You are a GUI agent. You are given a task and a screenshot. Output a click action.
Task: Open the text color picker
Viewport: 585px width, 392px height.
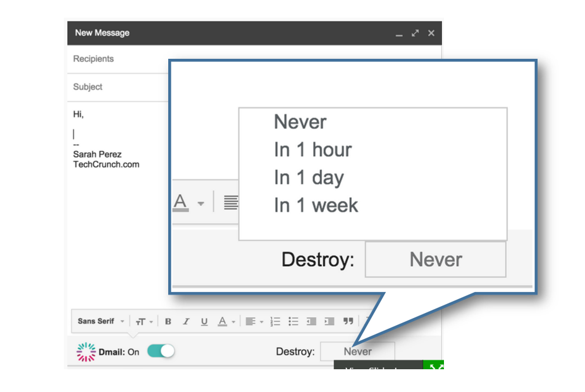(226, 322)
